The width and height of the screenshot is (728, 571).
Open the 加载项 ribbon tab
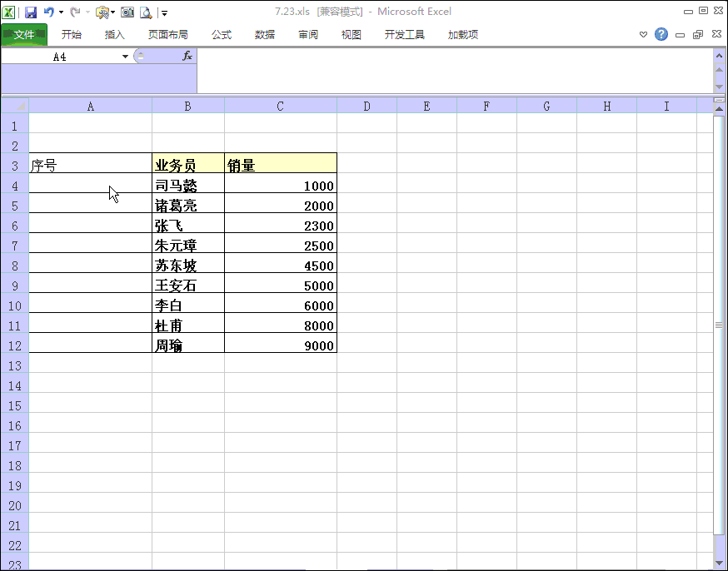tap(463, 35)
